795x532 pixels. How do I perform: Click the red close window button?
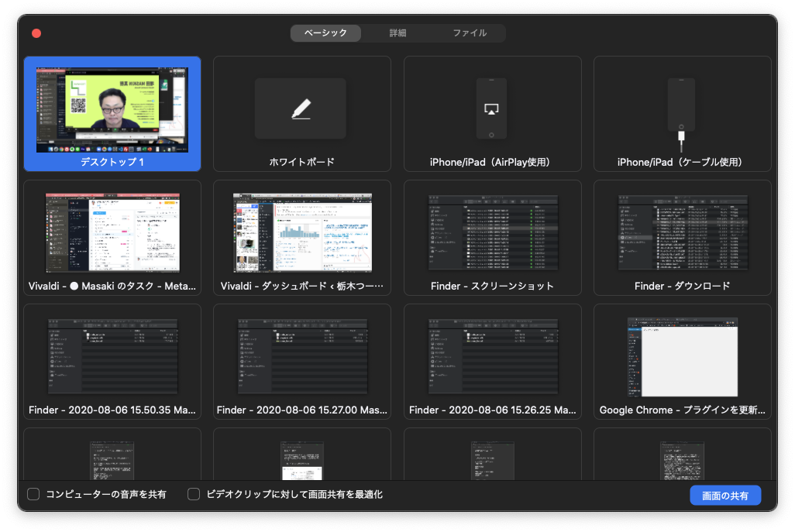tap(36, 33)
